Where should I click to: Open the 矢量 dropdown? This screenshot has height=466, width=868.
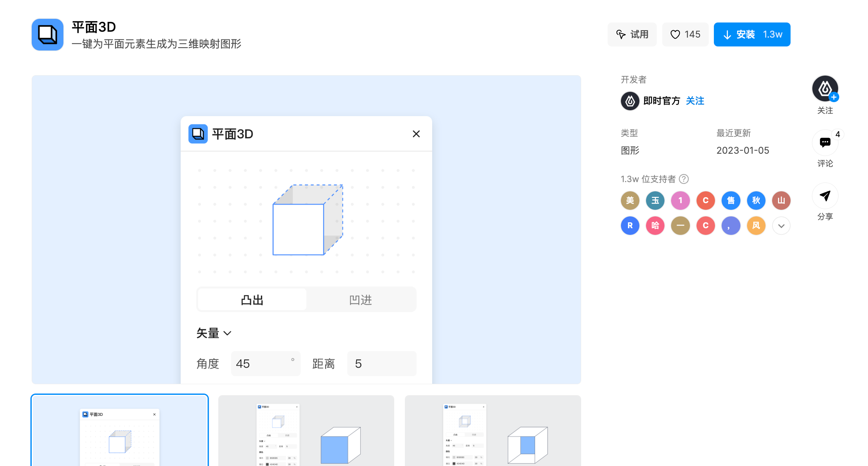point(214,333)
